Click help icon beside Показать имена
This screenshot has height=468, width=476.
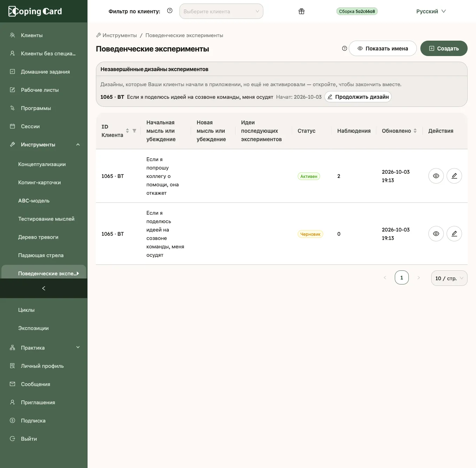pos(344,48)
